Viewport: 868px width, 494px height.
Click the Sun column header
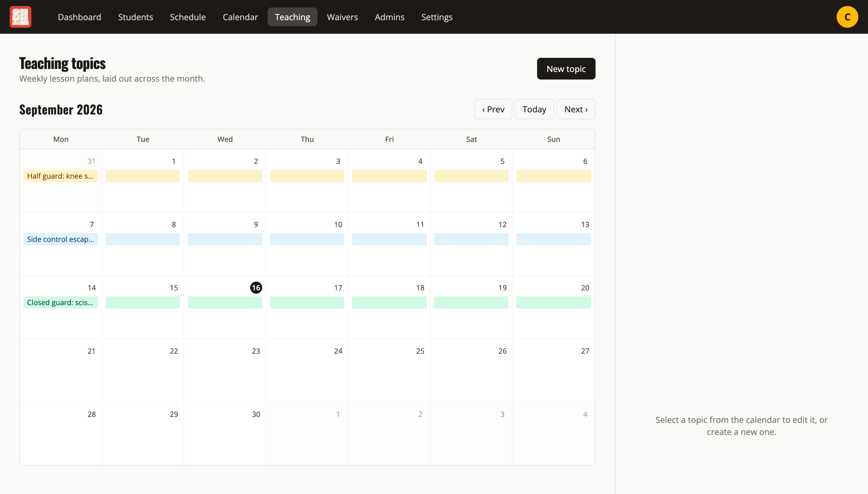(x=553, y=139)
